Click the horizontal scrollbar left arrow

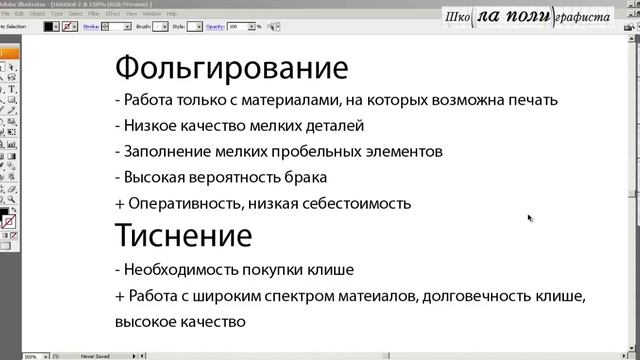tap(142, 356)
